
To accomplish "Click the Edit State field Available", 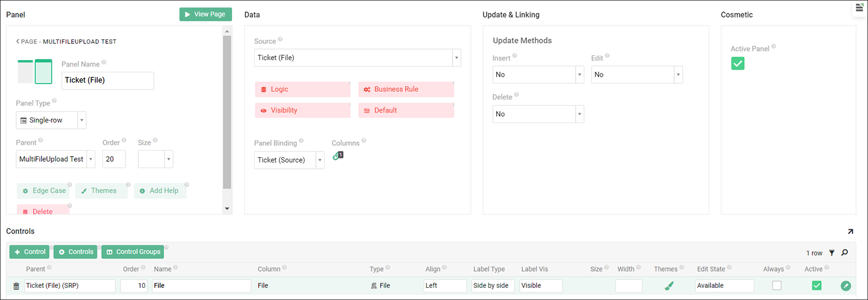I will tap(724, 286).
